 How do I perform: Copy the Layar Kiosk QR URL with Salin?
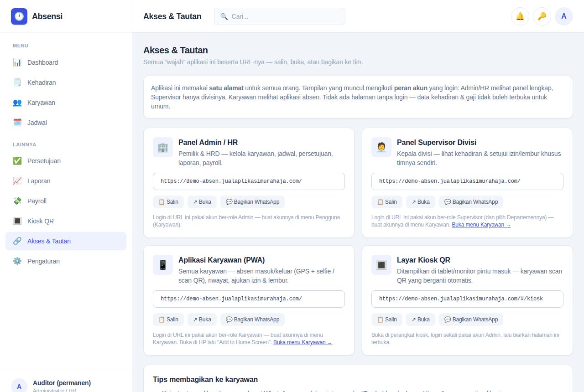click(387, 320)
